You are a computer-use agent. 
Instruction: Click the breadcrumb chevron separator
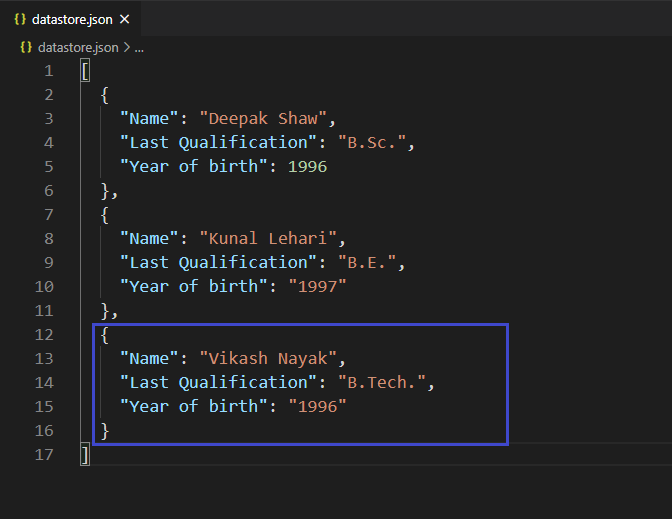coord(127,47)
